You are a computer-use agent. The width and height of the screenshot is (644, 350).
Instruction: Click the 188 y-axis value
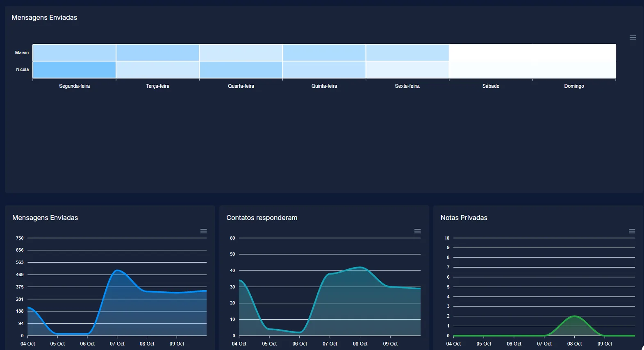pos(20,311)
